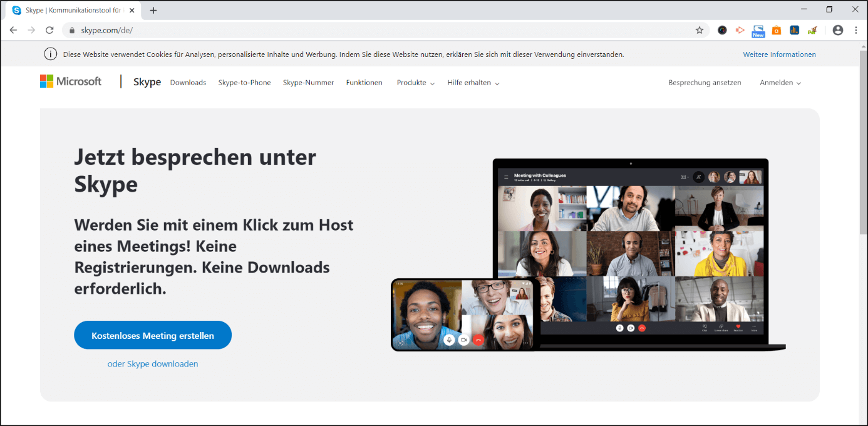Click the Microsoft logo

71,81
